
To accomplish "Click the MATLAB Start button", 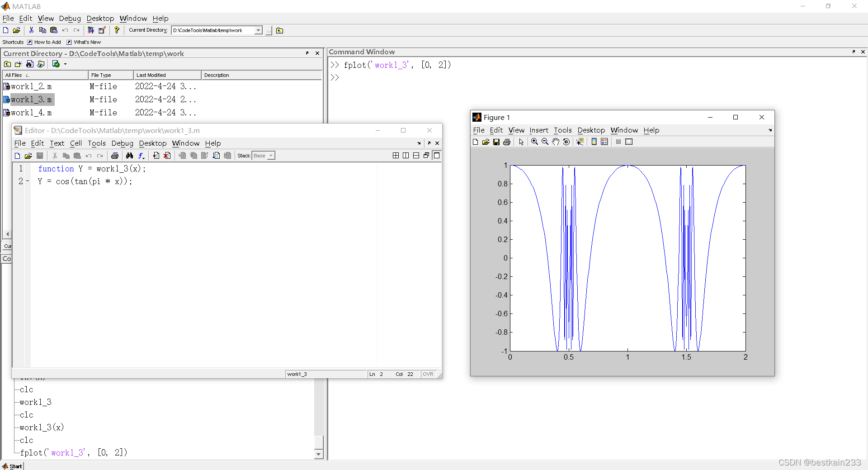I will click(12, 466).
